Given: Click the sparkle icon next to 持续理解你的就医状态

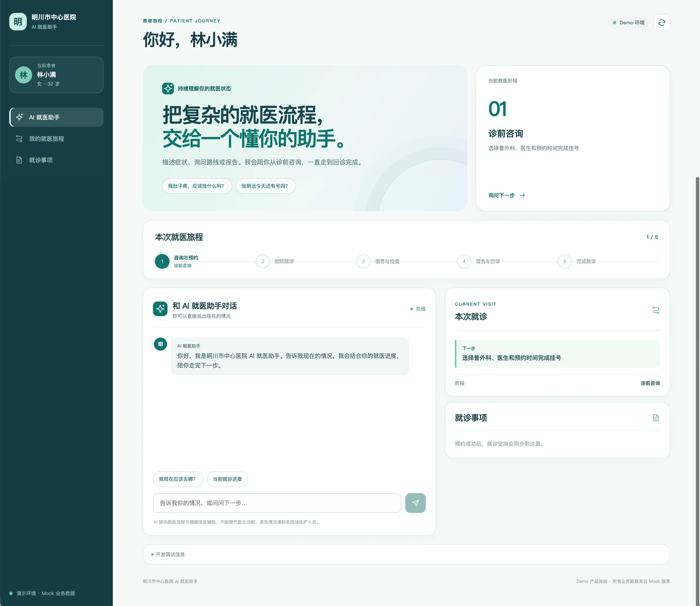Looking at the screenshot, I should [168, 89].
